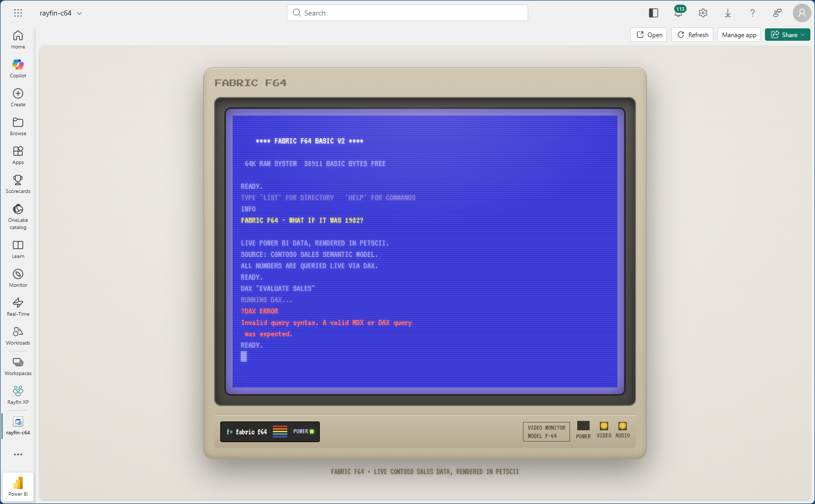Click the VIDEO knob on monitor
This screenshot has height=504, width=815.
[x=604, y=426]
